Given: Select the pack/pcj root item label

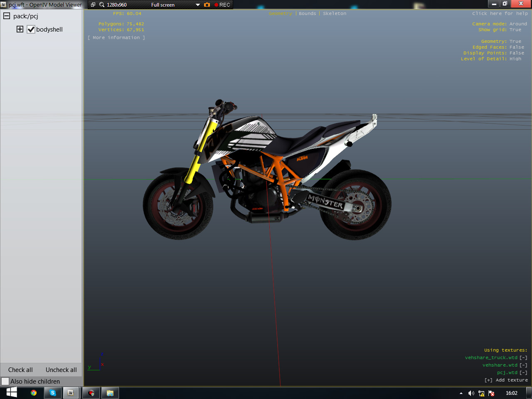Looking at the screenshot, I should coord(26,16).
